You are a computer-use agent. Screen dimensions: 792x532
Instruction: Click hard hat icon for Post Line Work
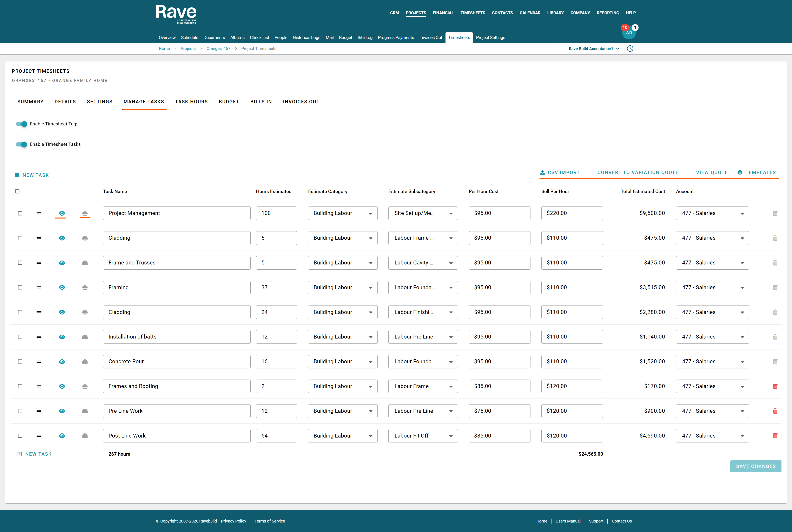coord(85,436)
